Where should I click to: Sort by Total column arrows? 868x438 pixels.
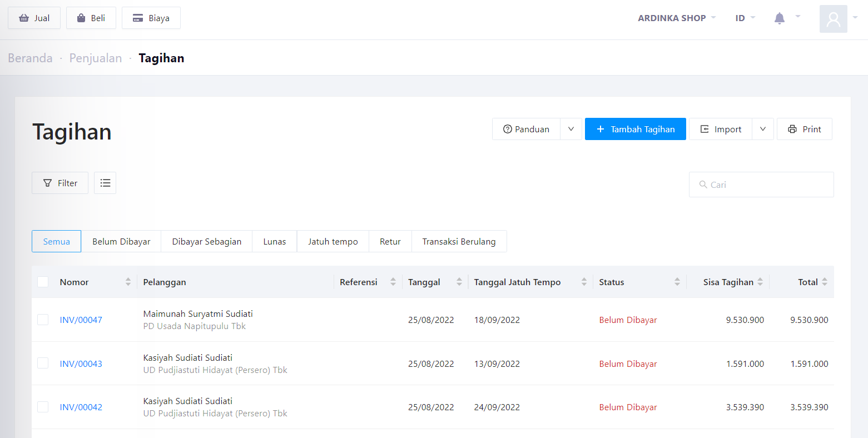click(825, 282)
